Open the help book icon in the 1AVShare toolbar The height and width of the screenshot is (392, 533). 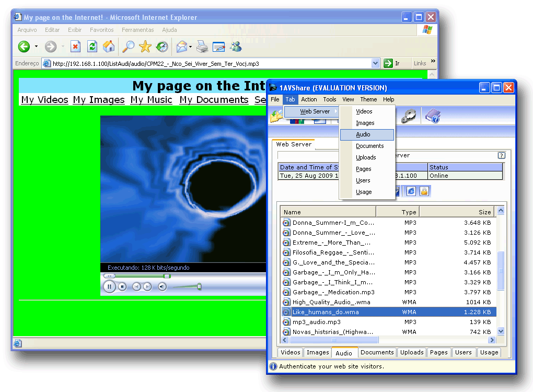[433, 116]
